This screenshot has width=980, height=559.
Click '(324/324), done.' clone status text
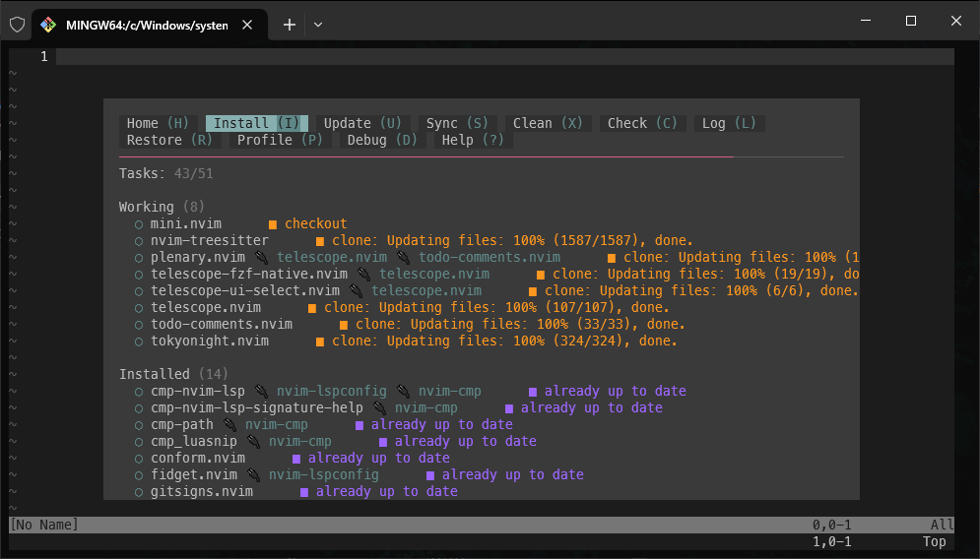[x=615, y=342]
